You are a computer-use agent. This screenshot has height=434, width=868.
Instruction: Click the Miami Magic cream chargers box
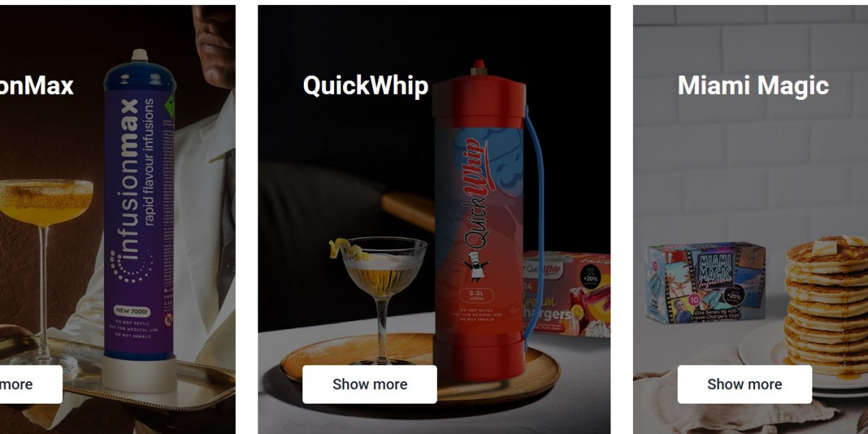click(706, 283)
